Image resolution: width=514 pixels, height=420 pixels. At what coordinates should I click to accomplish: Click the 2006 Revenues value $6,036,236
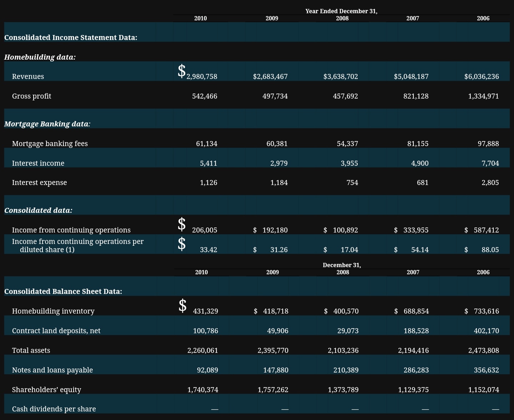[482, 76]
